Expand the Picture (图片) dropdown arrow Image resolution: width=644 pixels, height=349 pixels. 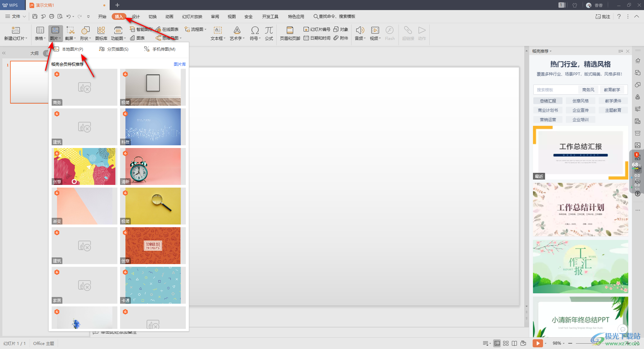coord(60,39)
